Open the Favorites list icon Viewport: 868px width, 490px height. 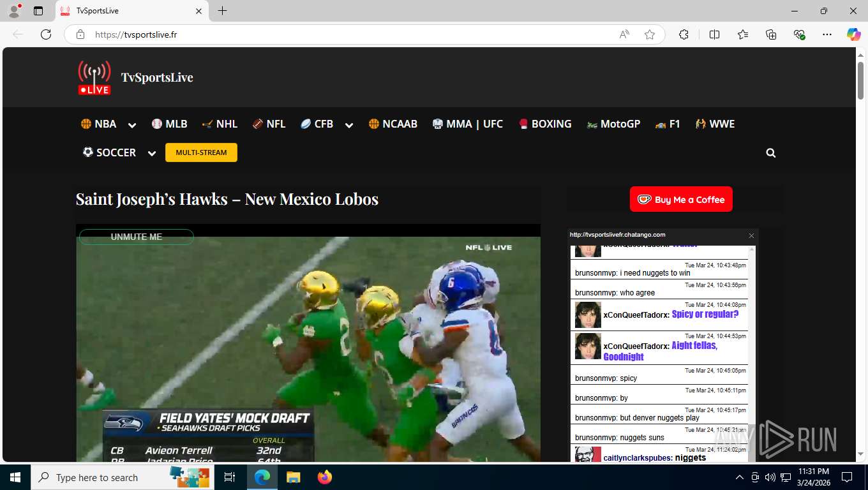tap(743, 34)
